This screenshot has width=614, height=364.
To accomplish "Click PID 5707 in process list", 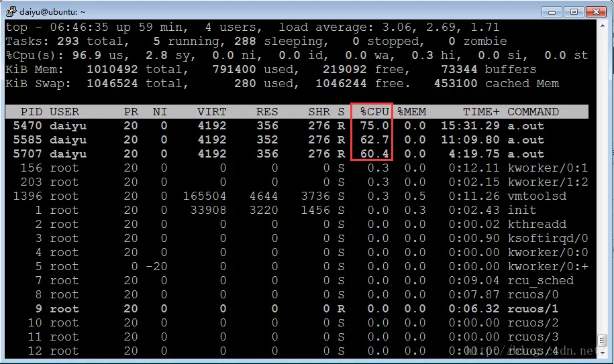I will coord(28,154).
